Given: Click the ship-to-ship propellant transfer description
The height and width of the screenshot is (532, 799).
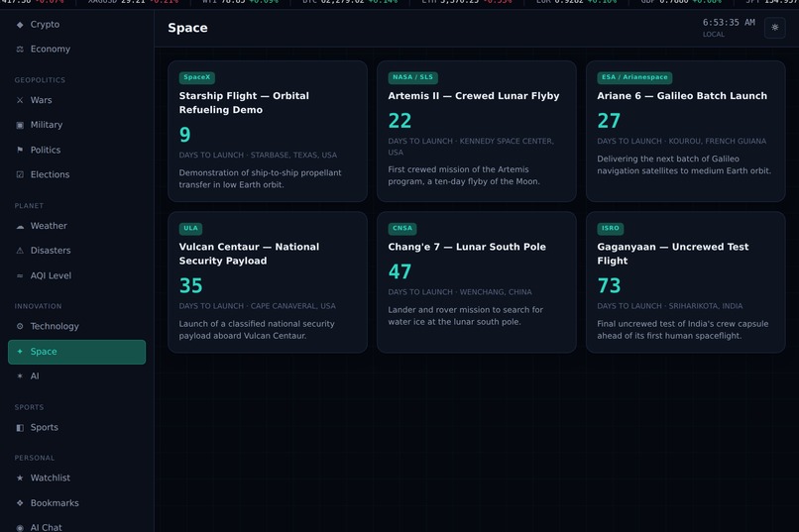Looking at the screenshot, I should click(x=260, y=178).
